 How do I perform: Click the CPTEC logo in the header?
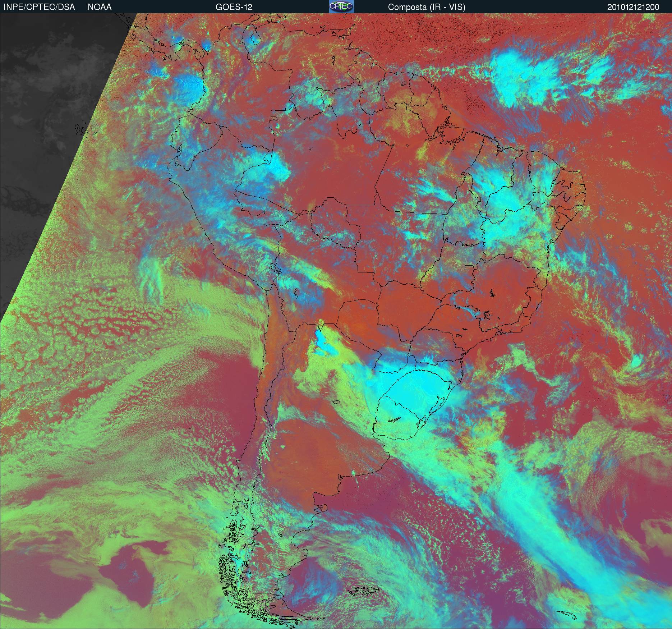click(x=341, y=6)
